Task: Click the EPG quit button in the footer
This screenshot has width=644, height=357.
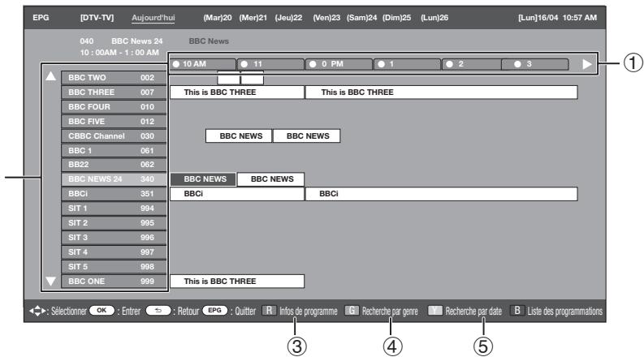Action: (x=215, y=311)
